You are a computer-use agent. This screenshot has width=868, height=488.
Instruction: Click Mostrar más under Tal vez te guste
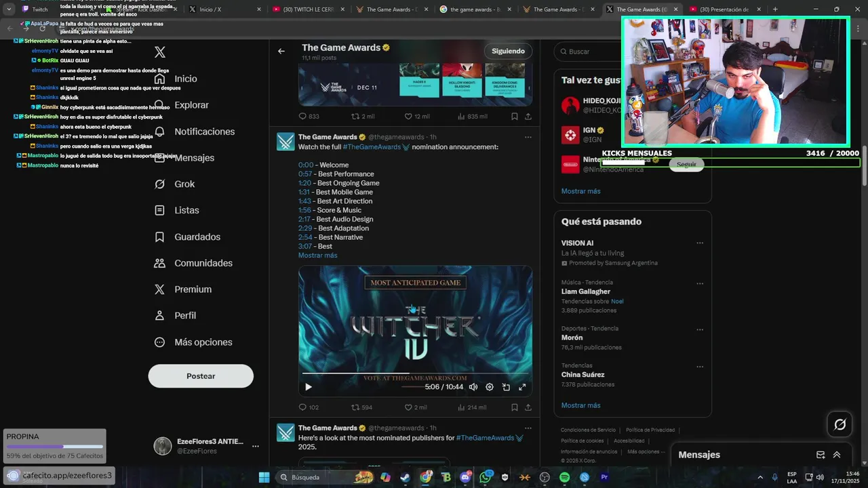pos(580,191)
